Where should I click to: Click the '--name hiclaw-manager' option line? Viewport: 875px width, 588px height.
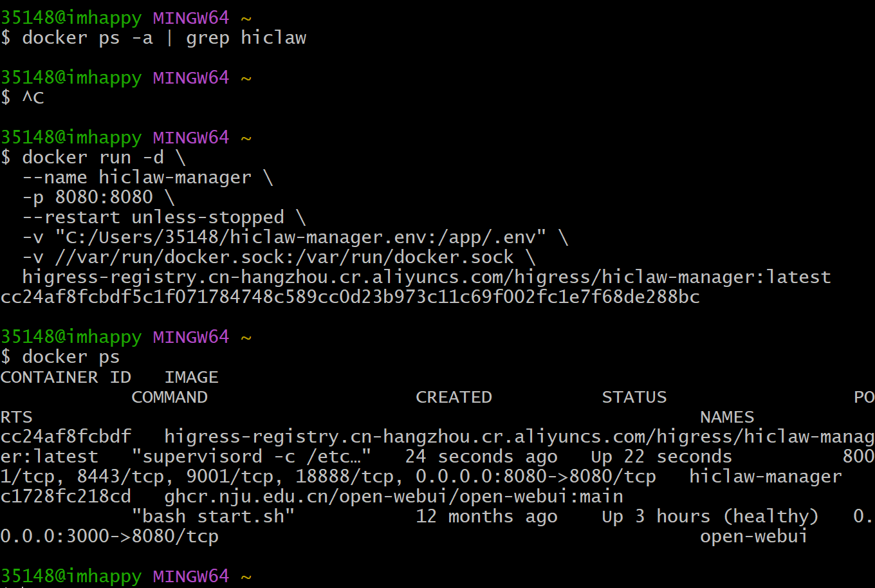point(147,178)
